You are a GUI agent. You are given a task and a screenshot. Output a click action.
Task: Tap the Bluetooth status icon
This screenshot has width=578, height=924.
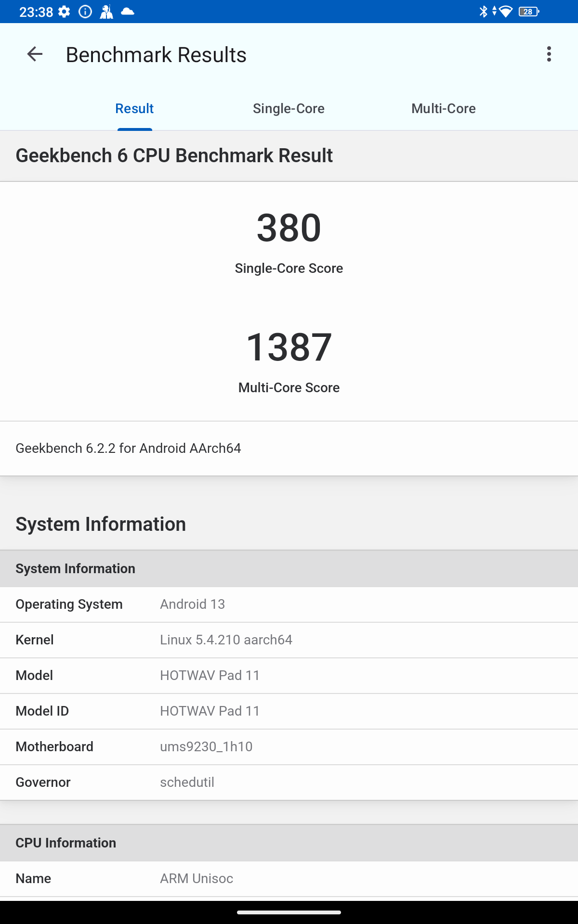coord(483,12)
